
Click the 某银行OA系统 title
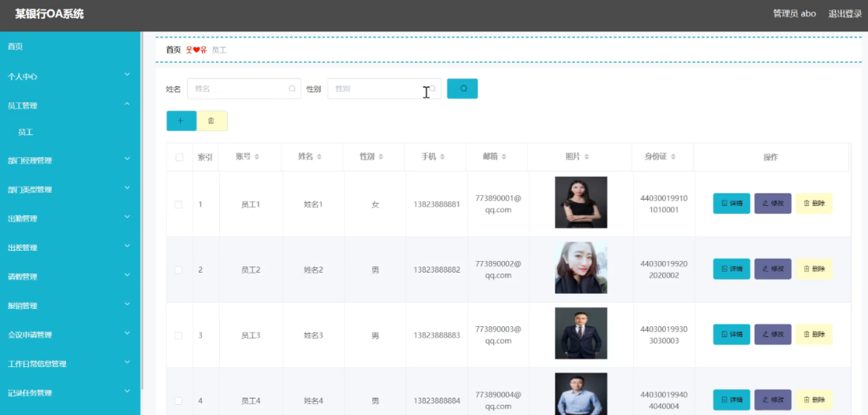tap(49, 14)
